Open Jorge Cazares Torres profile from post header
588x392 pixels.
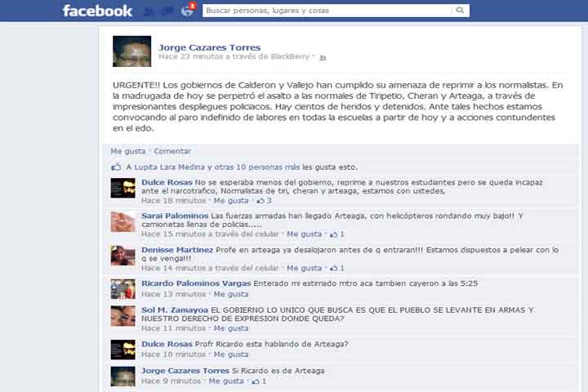tap(210, 47)
